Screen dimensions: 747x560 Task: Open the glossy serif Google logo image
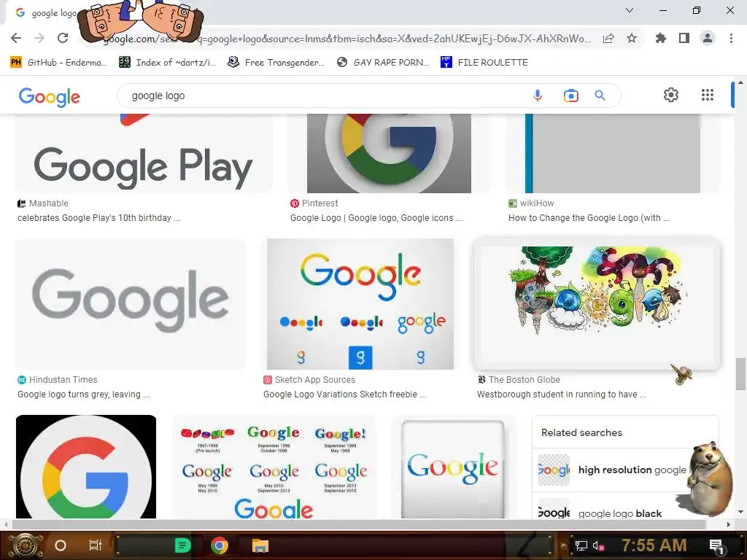click(x=453, y=467)
